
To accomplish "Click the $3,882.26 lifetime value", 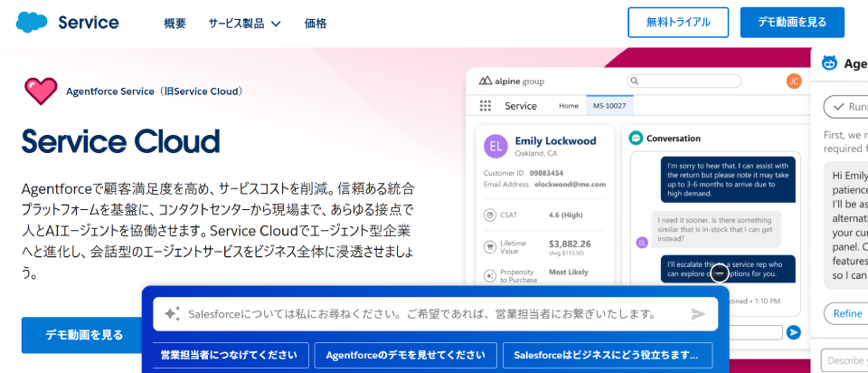I will [x=571, y=244].
